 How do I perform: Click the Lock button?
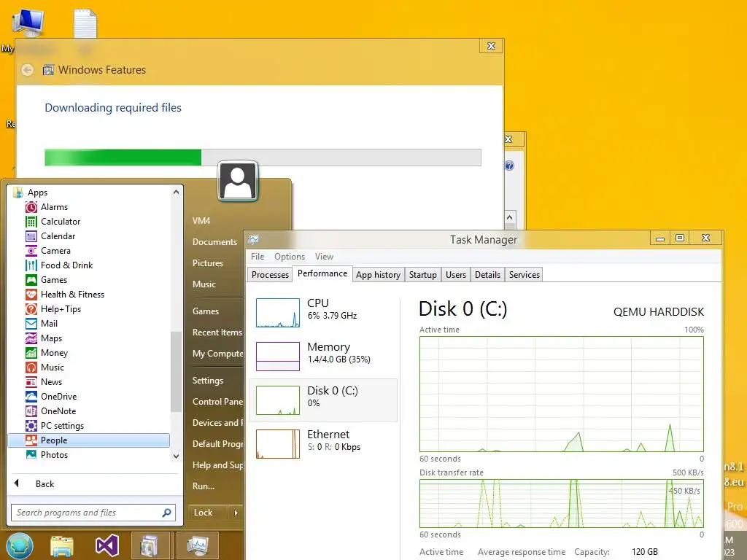pyautogui.click(x=209, y=513)
